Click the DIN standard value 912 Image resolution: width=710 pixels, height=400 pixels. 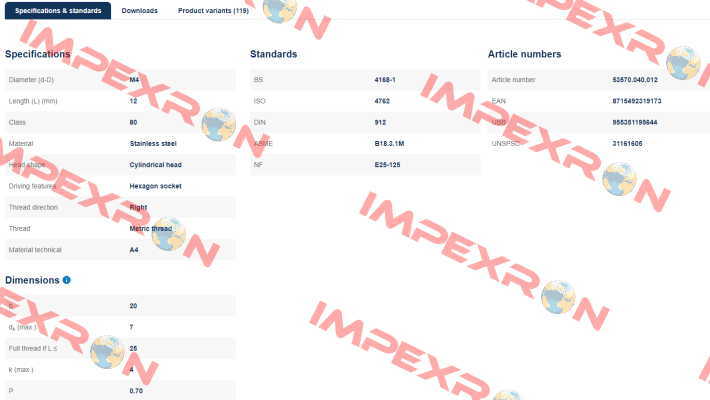click(x=380, y=122)
